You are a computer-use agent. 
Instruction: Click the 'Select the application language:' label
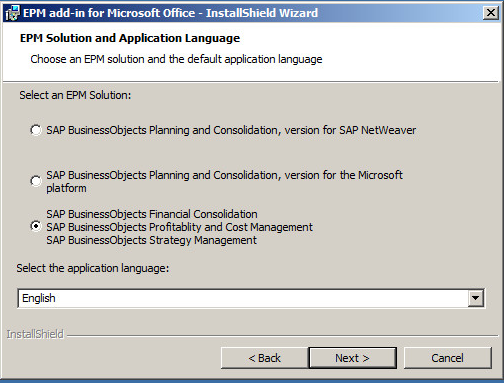(93, 268)
